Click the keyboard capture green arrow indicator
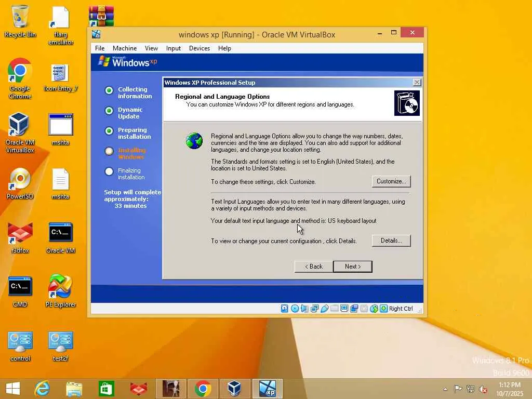This screenshot has height=399, width=532. [x=383, y=309]
